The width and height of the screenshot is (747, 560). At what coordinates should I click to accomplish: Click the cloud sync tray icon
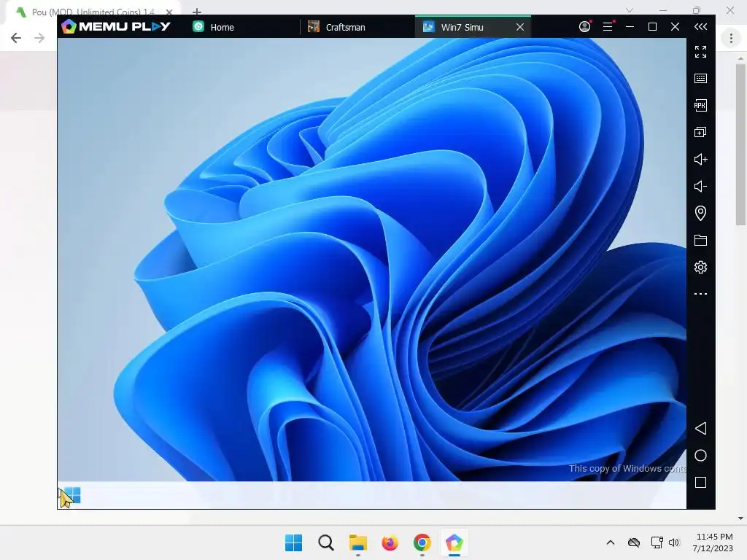click(x=634, y=542)
